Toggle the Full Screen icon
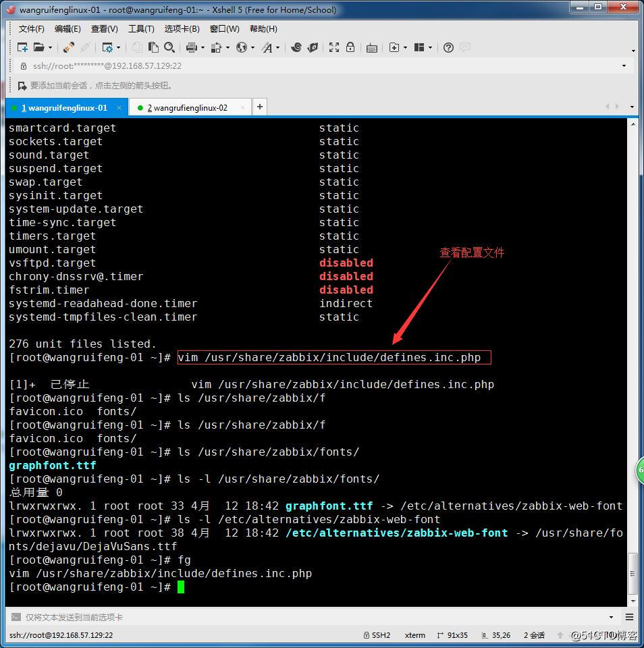 pyautogui.click(x=334, y=47)
